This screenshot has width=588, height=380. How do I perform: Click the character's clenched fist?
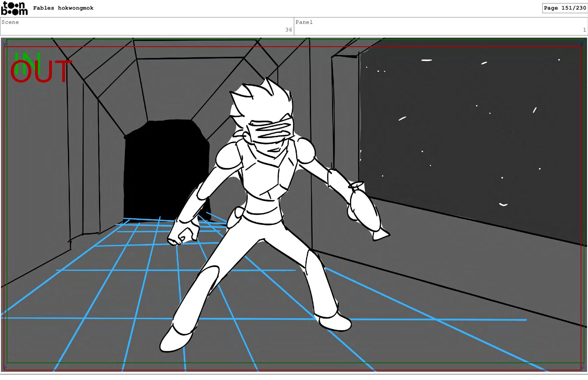(x=183, y=236)
